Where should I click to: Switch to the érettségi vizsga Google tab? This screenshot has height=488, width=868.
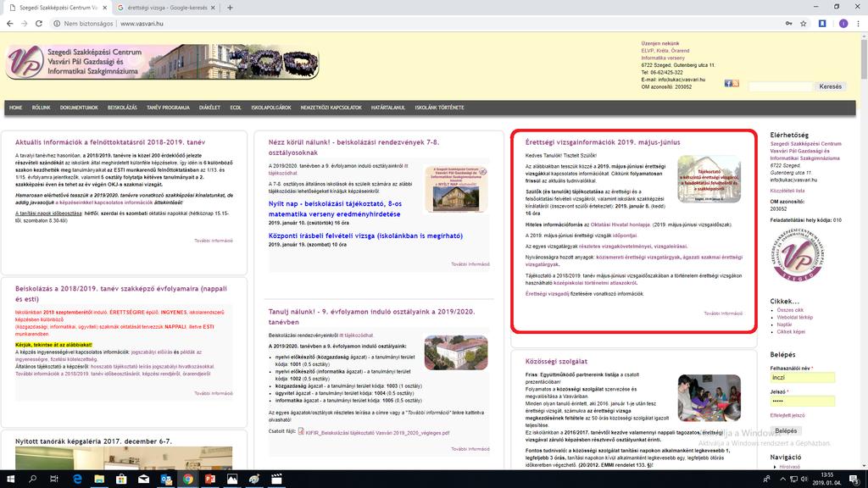[167, 8]
